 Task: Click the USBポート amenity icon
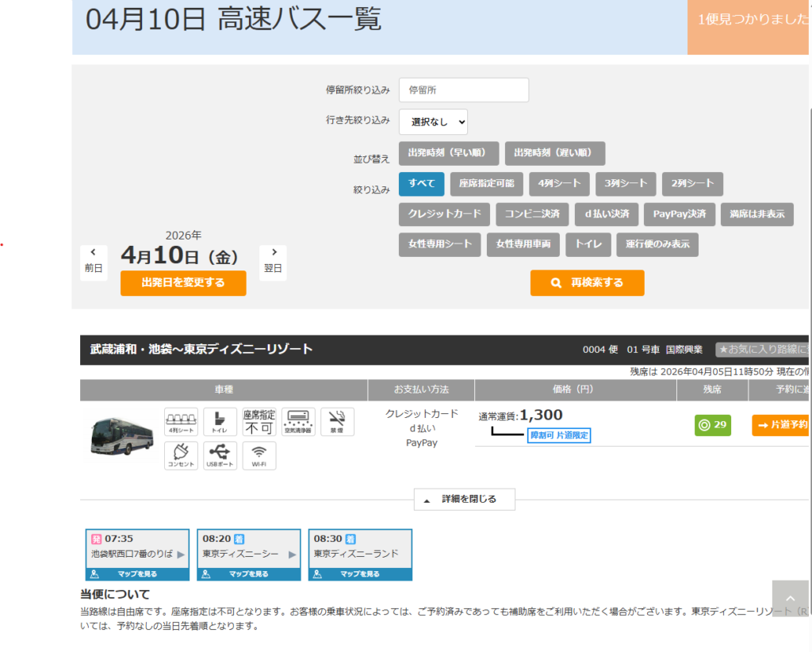(220, 455)
